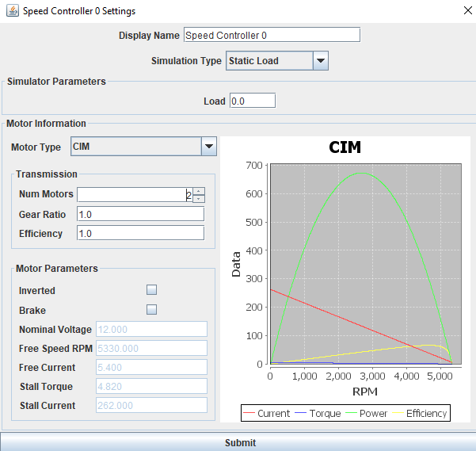
Task: Click the Motor Parameters group title
Action: click(57, 269)
